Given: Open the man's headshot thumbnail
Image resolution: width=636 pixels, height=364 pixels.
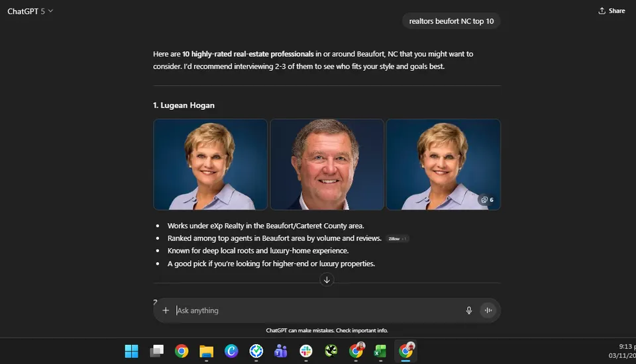Looking at the screenshot, I should click(x=327, y=164).
